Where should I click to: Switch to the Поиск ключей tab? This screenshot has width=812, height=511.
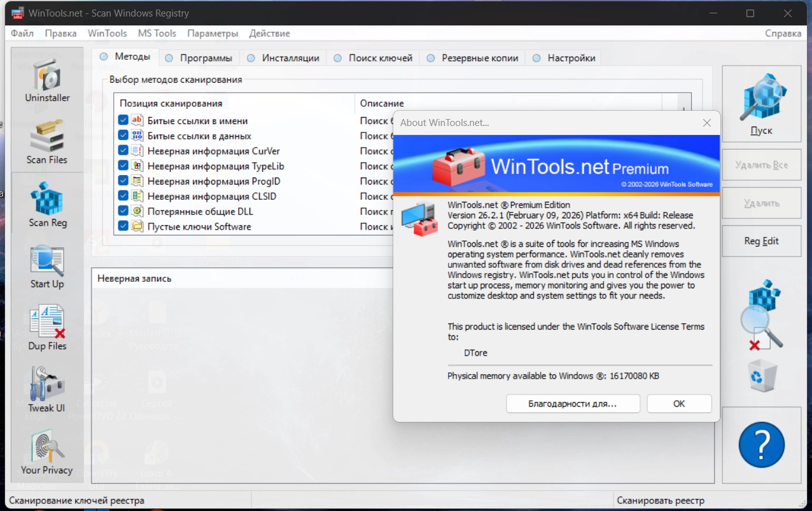coord(373,58)
